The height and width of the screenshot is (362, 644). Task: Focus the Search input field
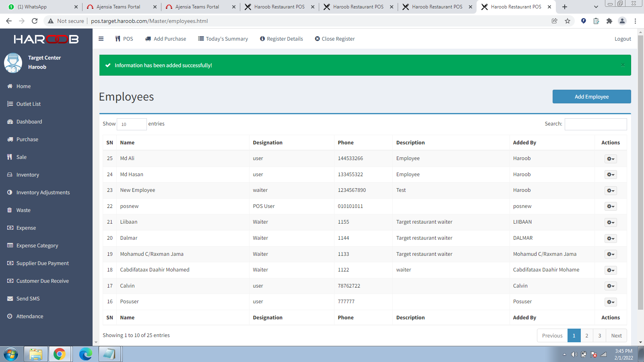(596, 124)
